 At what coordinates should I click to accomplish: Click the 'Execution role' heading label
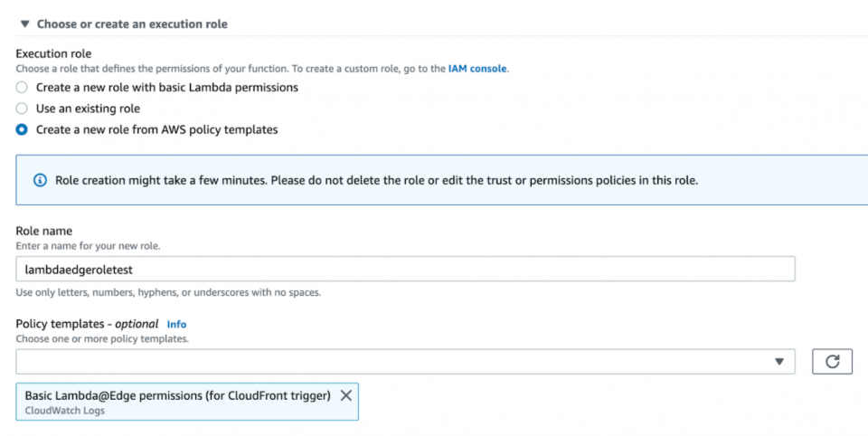[53, 53]
